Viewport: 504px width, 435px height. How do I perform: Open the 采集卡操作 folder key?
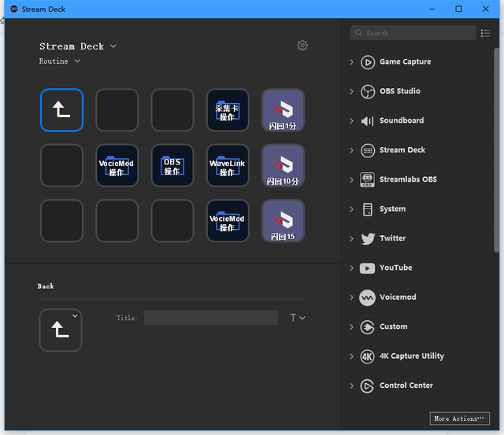[x=228, y=110]
